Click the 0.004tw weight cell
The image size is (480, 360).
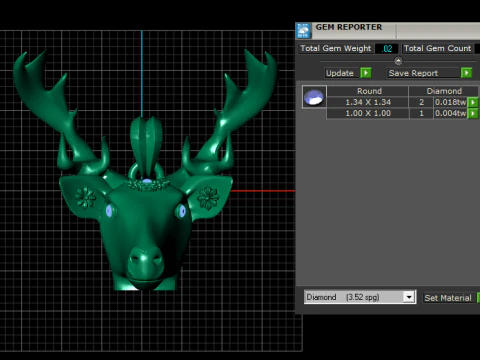(450, 113)
